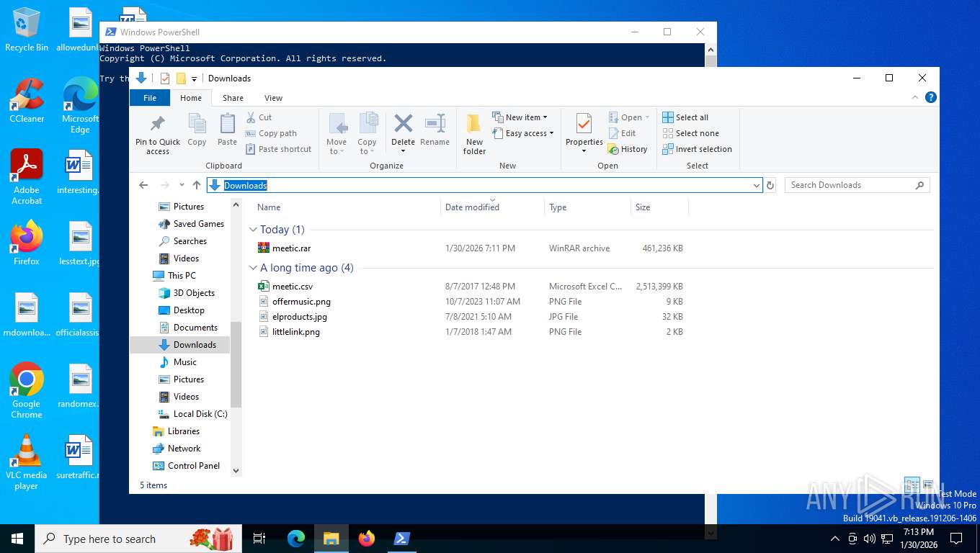Switch to large thumbnails view icon
Screen dimensions: 980x553
click(x=928, y=485)
